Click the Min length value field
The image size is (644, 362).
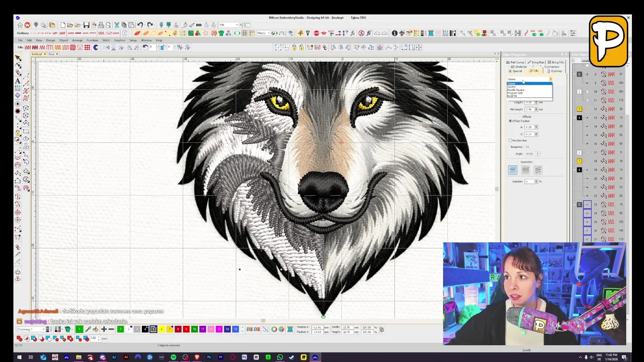click(x=529, y=110)
